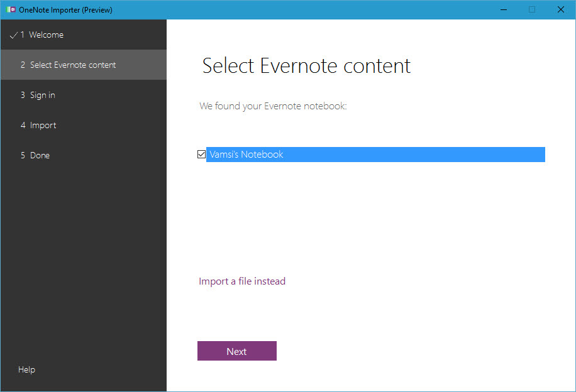Click the Select Evernote content heading
The width and height of the screenshot is (576, 392).
[x=306, y=65]
